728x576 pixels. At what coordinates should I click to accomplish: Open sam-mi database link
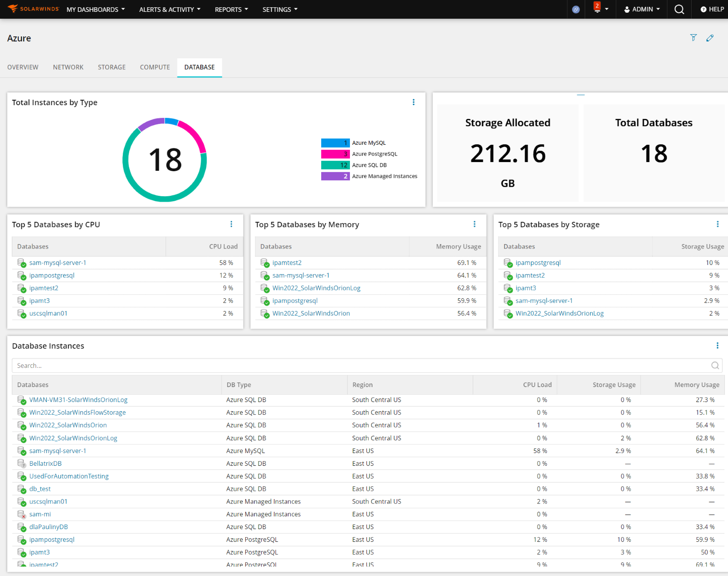tap(40, 514)
